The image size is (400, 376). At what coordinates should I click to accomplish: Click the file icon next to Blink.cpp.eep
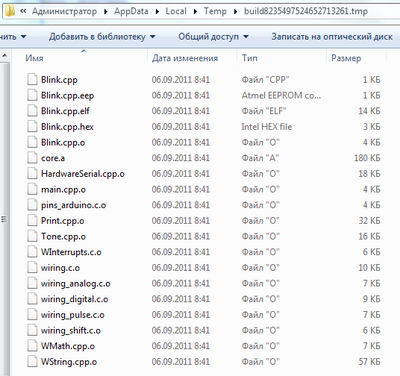tap(32, 95)
